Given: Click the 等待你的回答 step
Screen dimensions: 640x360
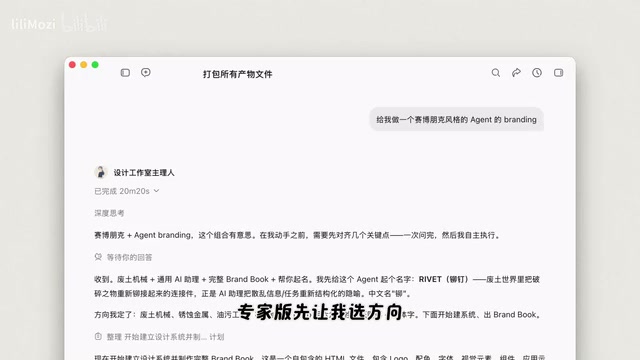Looking at the screenshot, I should point(123,257).
